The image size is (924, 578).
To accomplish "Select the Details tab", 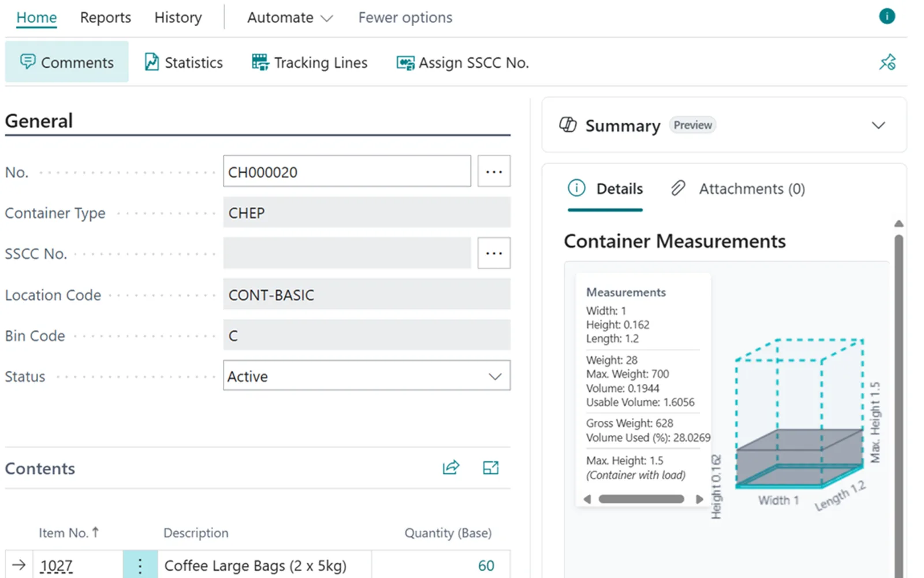I will point(605,188).
